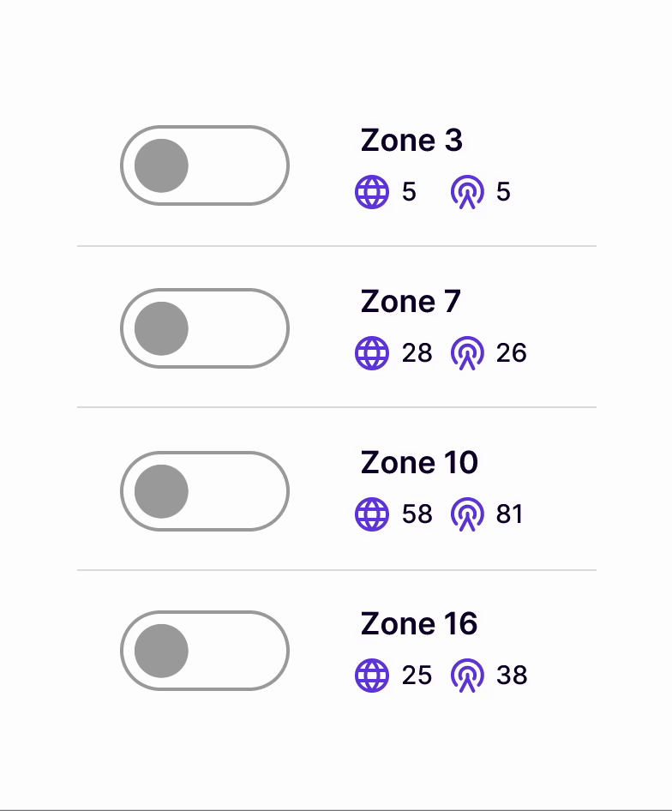
Task: Click the globe icon for Zone 3
Action: 372,192
